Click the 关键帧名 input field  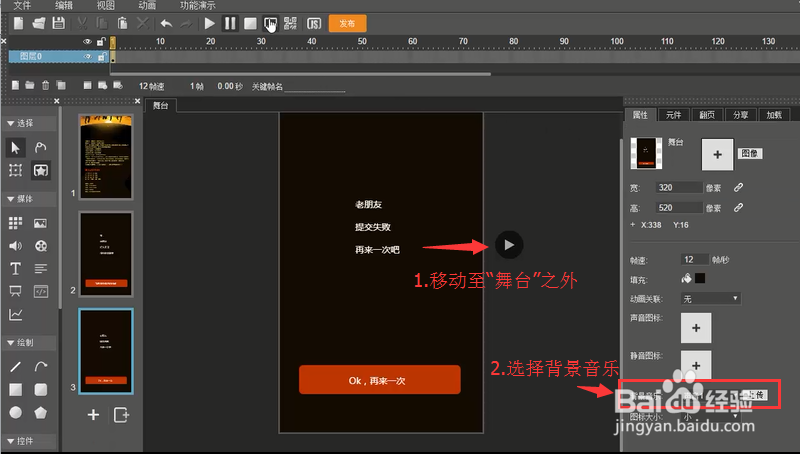click(314, 87)
